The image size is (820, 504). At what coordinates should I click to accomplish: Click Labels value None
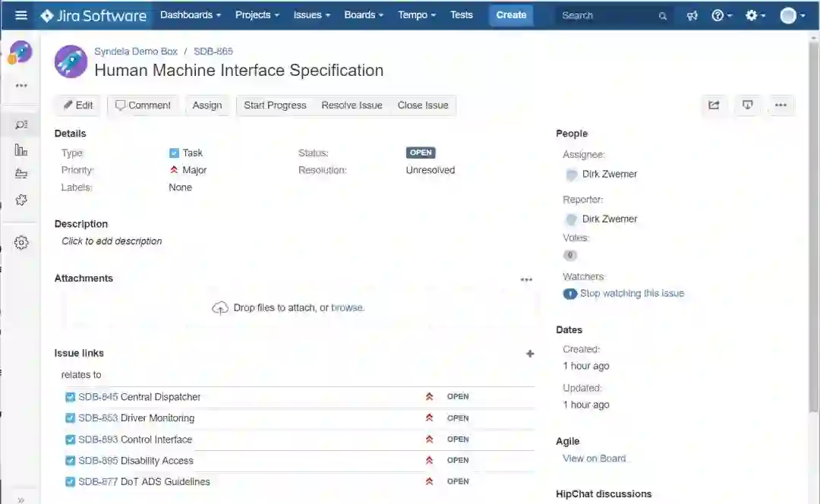(x=181, y=187)
